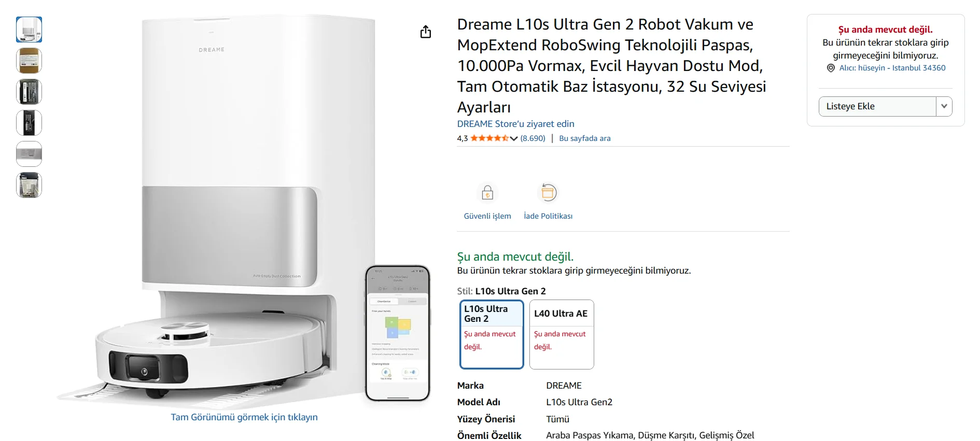
Task: Open the 8.690 reviews link
Action: pyautogui.click(x=533, y=138)
